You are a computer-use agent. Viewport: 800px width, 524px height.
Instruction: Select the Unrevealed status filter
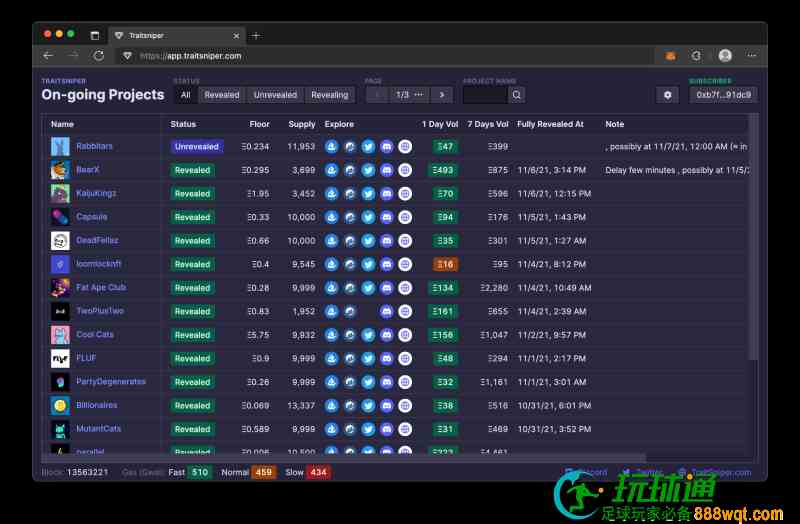[275, 95]
